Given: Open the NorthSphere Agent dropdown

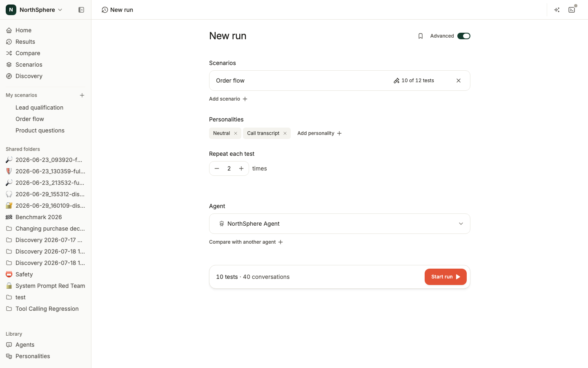Looking at the screenshot, I should tap(340, 224).
